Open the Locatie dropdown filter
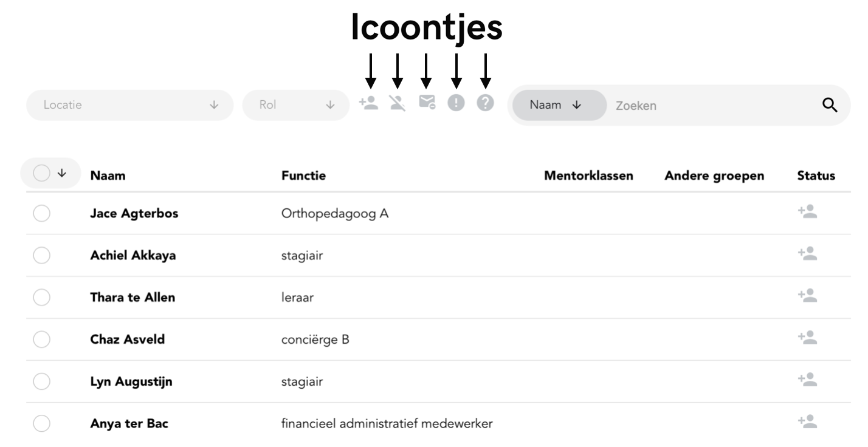 (x=129, y=105)
